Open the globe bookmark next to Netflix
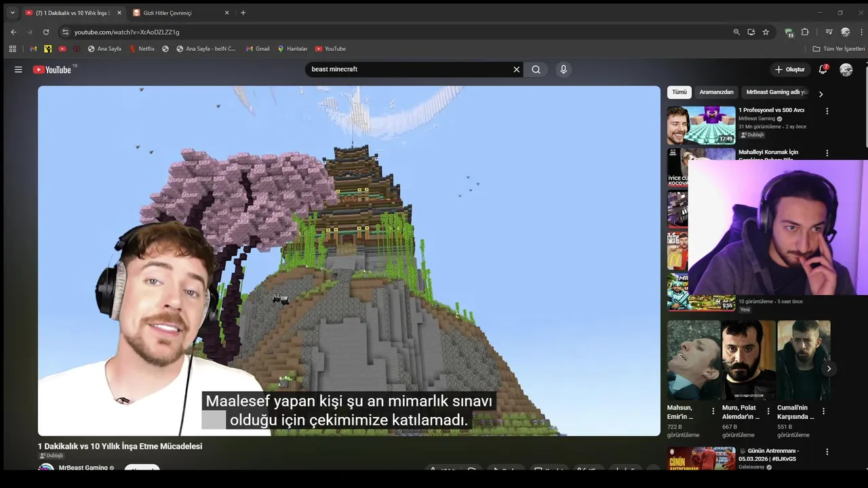The image size is (868, 488). coord(165,49)
